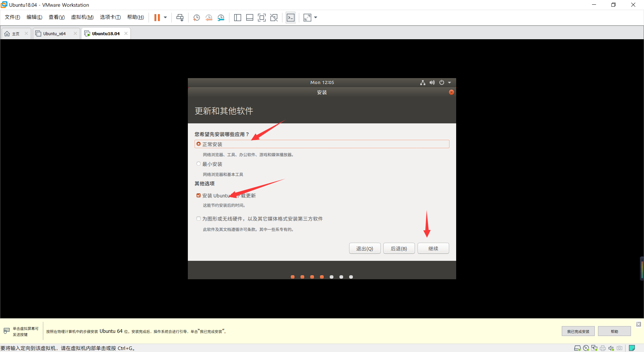Expand the stretch display dropdown arrow
Screen dimensions: 644x352
click(316, 17)
